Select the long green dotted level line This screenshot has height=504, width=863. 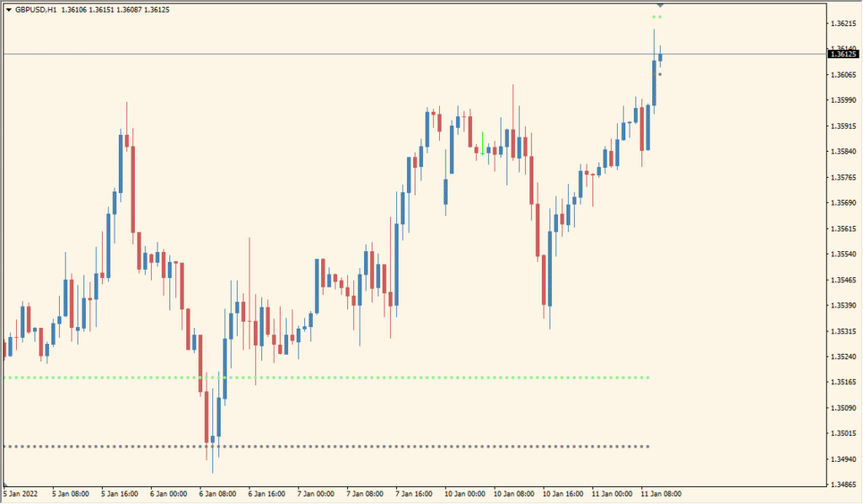pyautogui.click(x=326, y=378)
